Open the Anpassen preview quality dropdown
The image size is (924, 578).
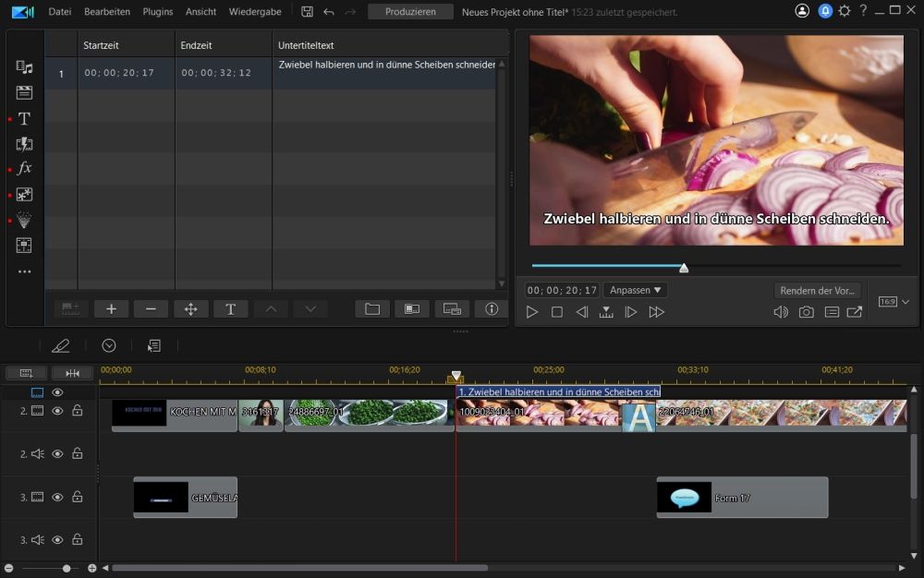pos(635,290)
